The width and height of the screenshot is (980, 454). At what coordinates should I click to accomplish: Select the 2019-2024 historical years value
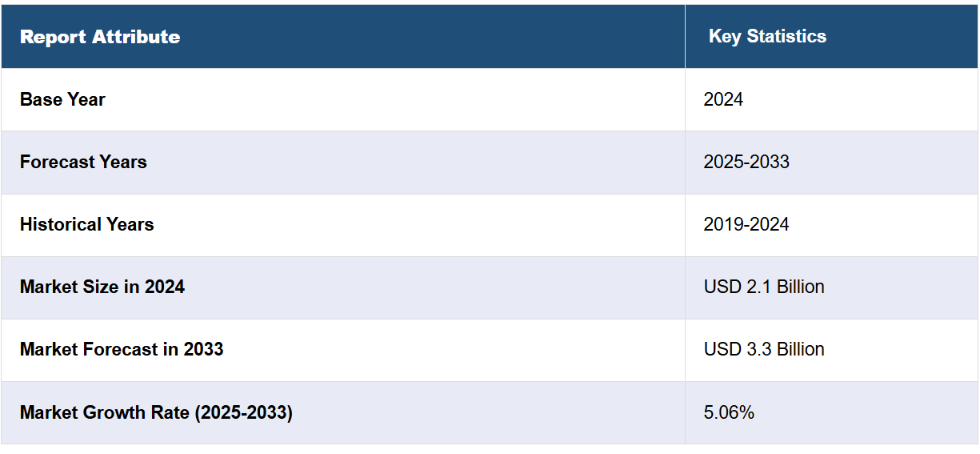746,224
